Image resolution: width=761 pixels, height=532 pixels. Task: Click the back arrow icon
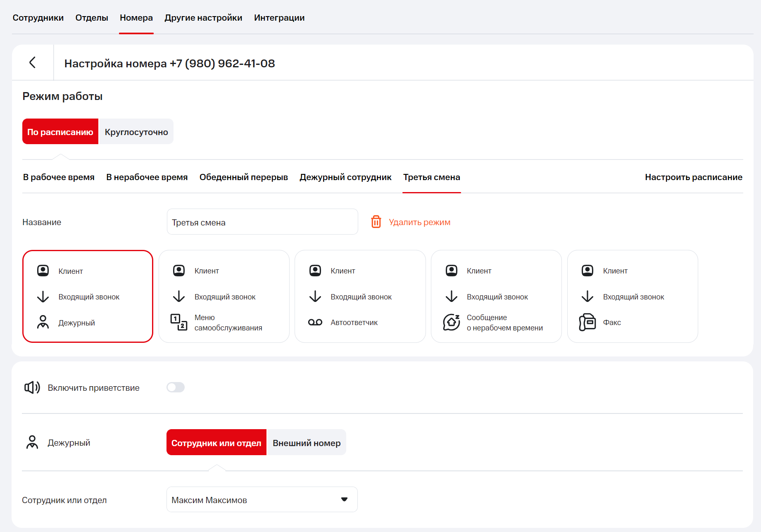(x=33, y=62)
